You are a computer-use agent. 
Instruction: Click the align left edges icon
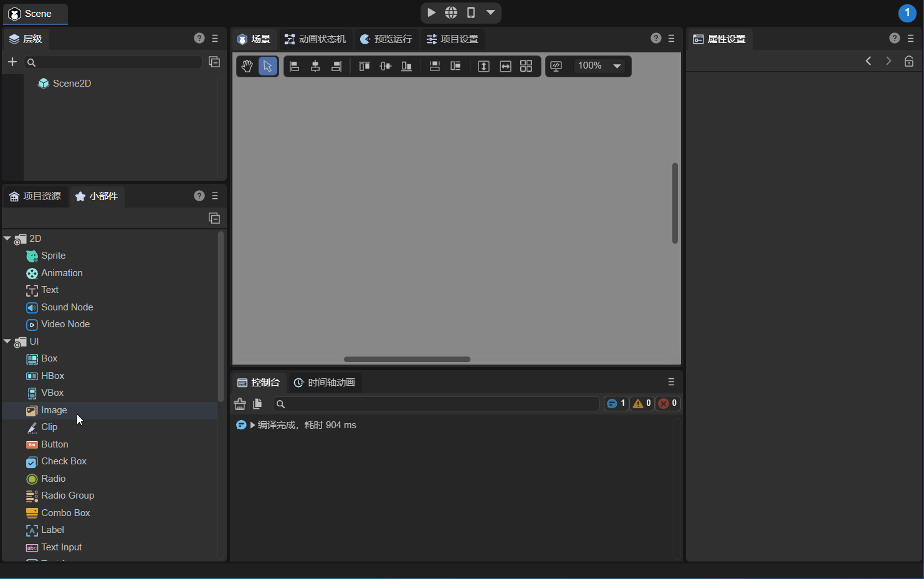pyautogui.click(x=295, y=66)
